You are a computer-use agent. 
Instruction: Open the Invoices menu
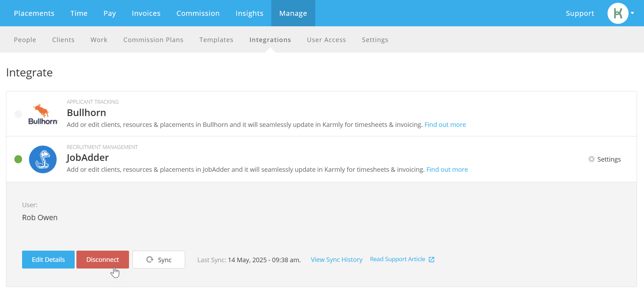coord(146,13)
